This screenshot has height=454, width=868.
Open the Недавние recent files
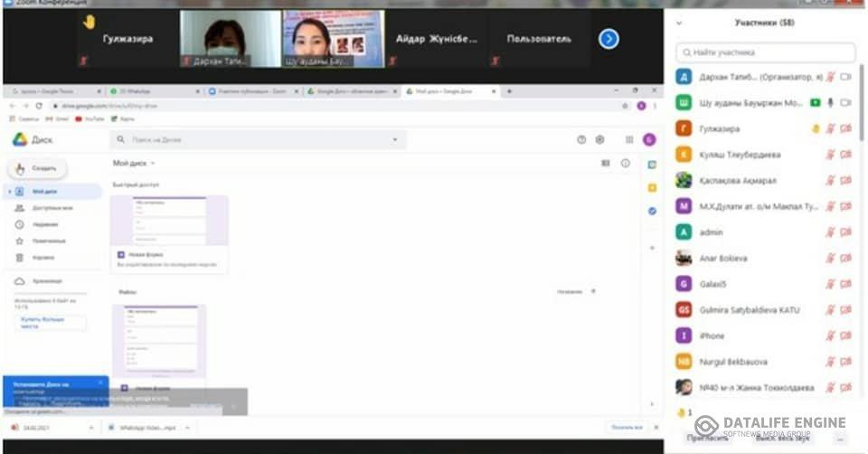45,224
